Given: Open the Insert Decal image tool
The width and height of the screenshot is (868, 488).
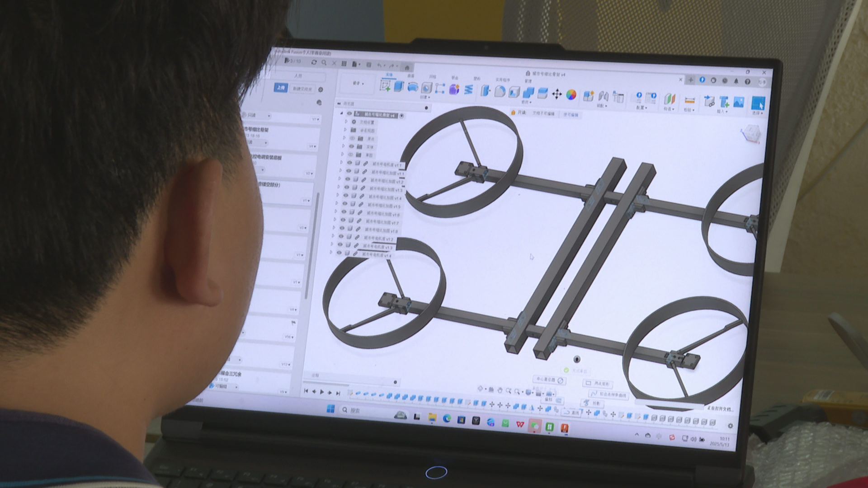Looking at the screenshot, I should 739,102.
